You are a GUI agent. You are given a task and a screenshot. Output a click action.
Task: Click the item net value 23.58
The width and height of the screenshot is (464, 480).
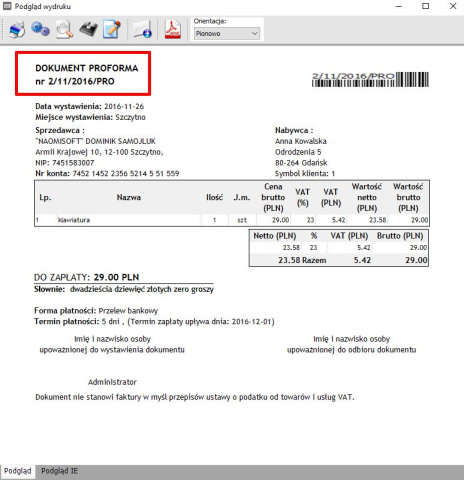pyautogui.click(x=378, y=220)
